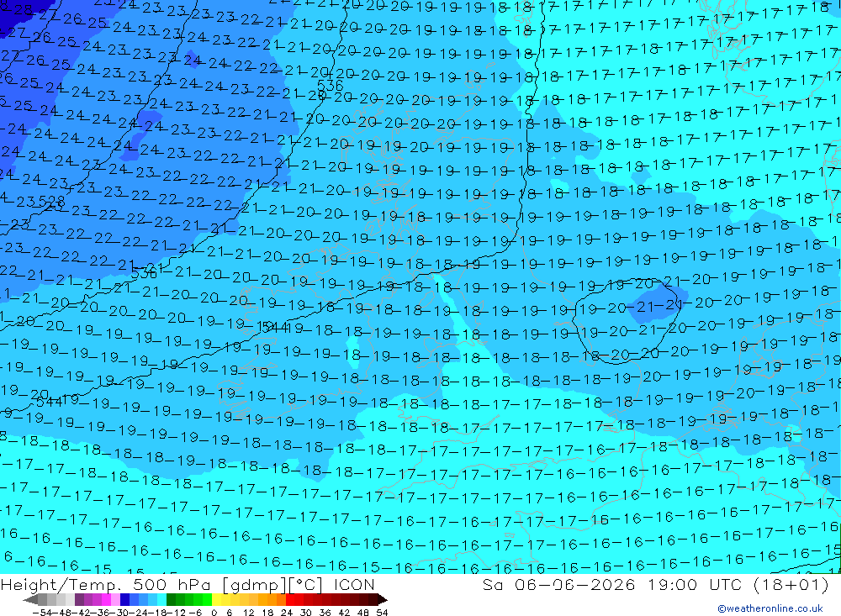
Task: Click the 54 legend scale label
Action: (382, 613)
